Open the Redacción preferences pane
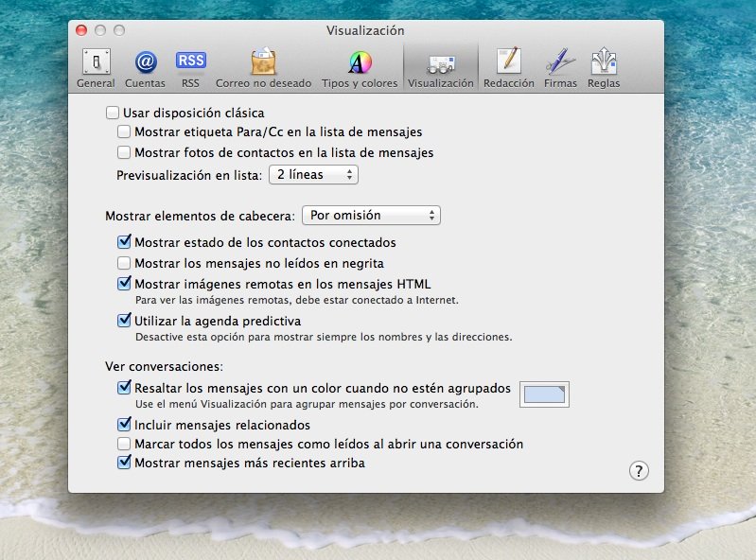Image resolution: width=756 pixels, height=560 pixels. click(508, 68)
